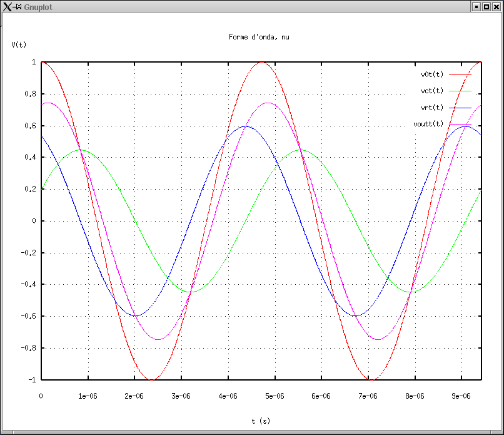Select the voutt(t) legend entry text
504x435 pixels.
point(428,123)
